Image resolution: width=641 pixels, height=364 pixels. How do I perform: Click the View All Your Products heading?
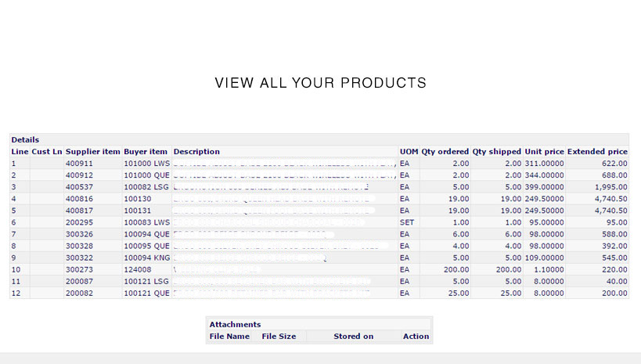[x=320, y=83]
